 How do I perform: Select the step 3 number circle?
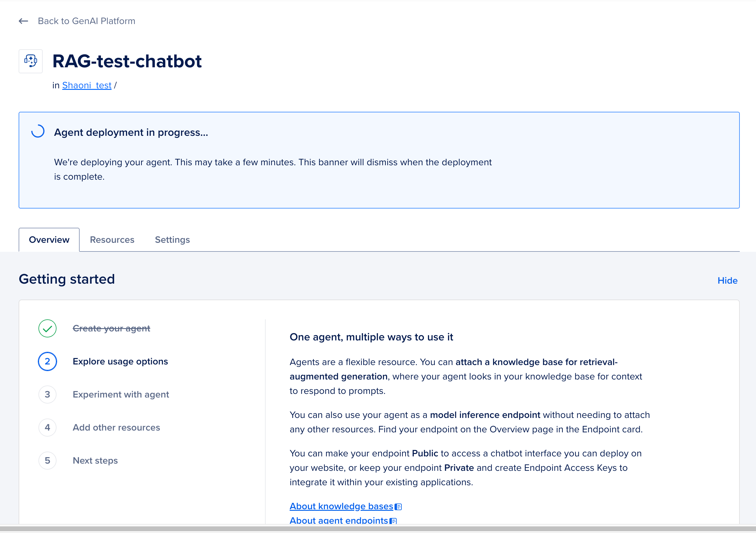coord(47,394)
